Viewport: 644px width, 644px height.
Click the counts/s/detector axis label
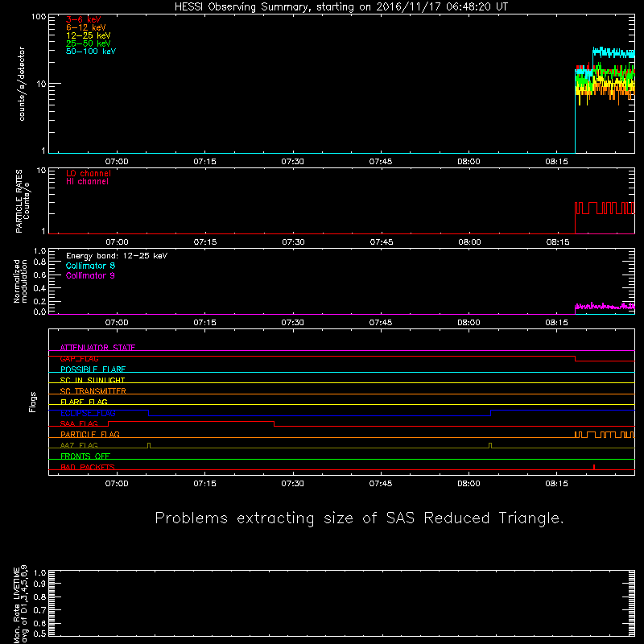(22, 84)
